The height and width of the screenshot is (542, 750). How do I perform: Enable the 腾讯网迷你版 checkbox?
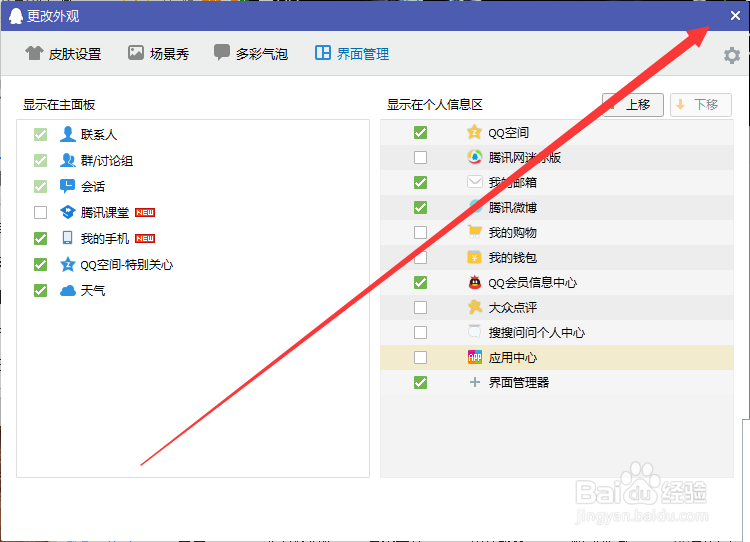pos(420,157)
